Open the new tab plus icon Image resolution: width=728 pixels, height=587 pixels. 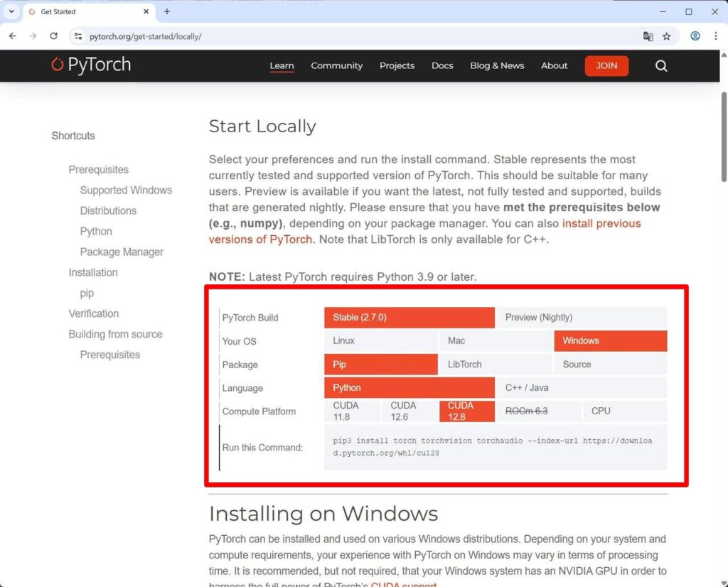[x=167, y=12]
